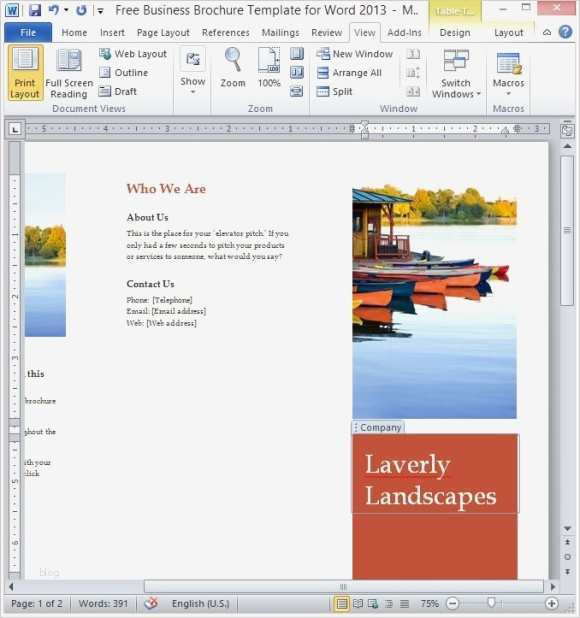Click English (U.S.) language indicator
Image resolution: width=580 pixels, height=618 pixels.
tap(200, 603)
